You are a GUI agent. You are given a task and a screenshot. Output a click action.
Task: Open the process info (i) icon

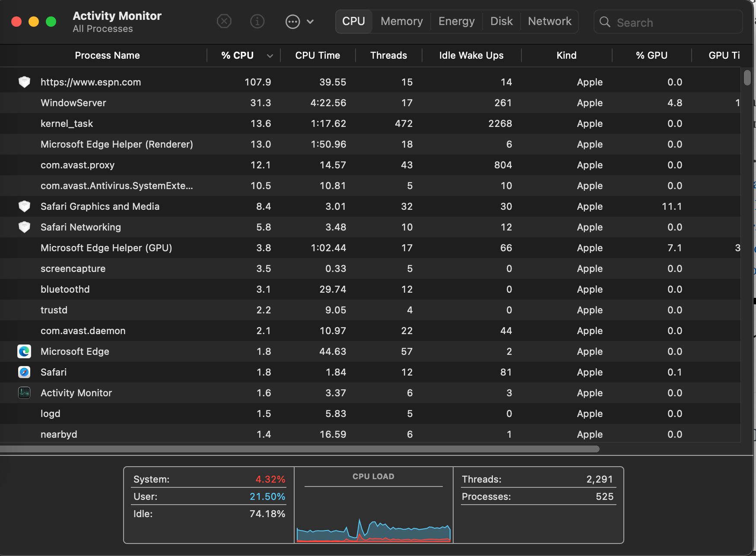pos(257,21)
